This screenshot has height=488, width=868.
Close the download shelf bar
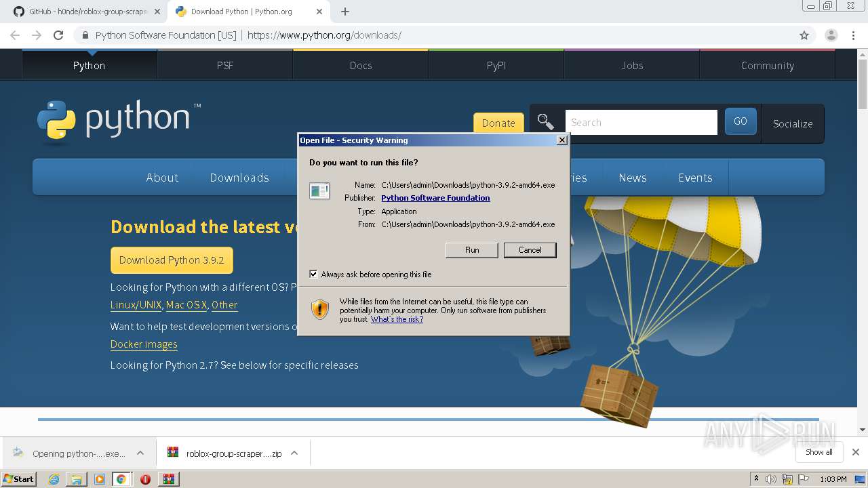point(856,452)
